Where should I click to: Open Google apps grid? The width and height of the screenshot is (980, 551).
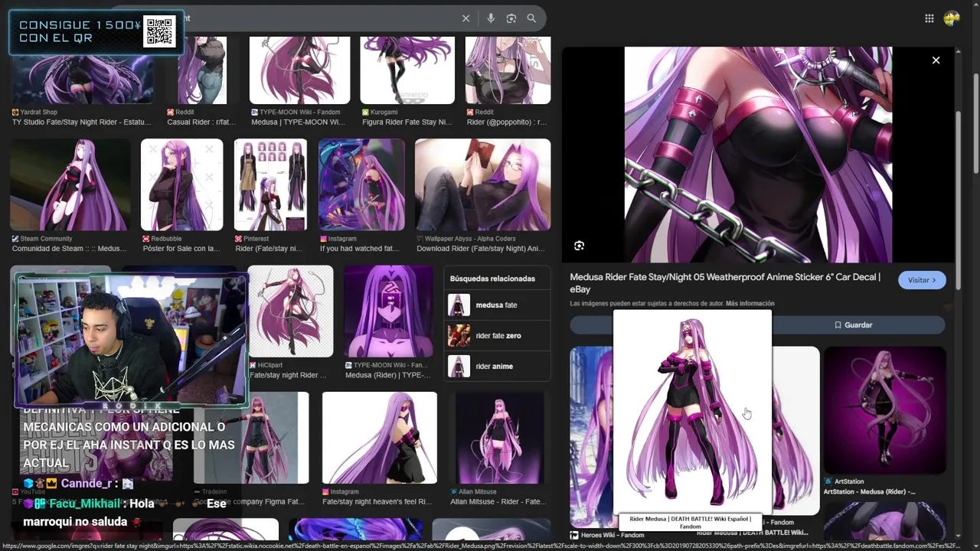[929, 18]
